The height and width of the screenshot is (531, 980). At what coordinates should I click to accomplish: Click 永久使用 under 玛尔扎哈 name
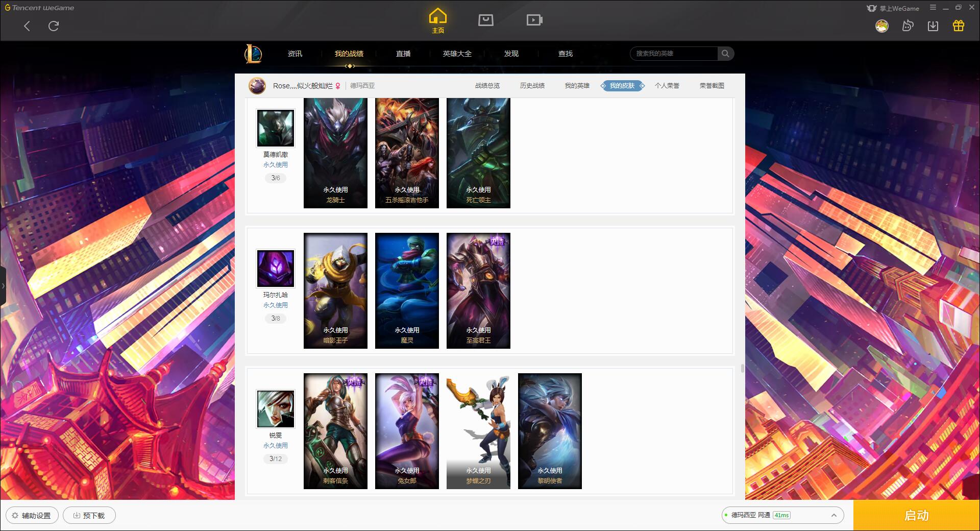coord(276,305)
